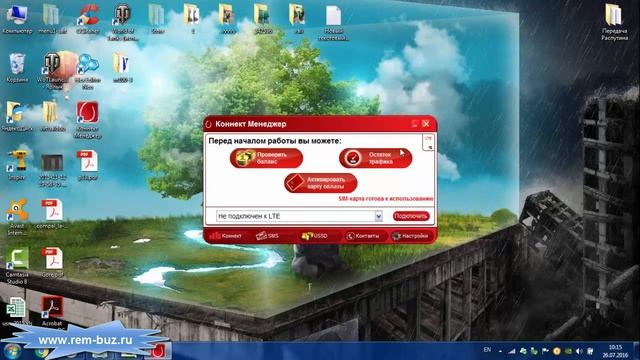This screenshot has width=640, height=360.
Task: Open the folder with blue V thumbnail
Action: point(122,68)
